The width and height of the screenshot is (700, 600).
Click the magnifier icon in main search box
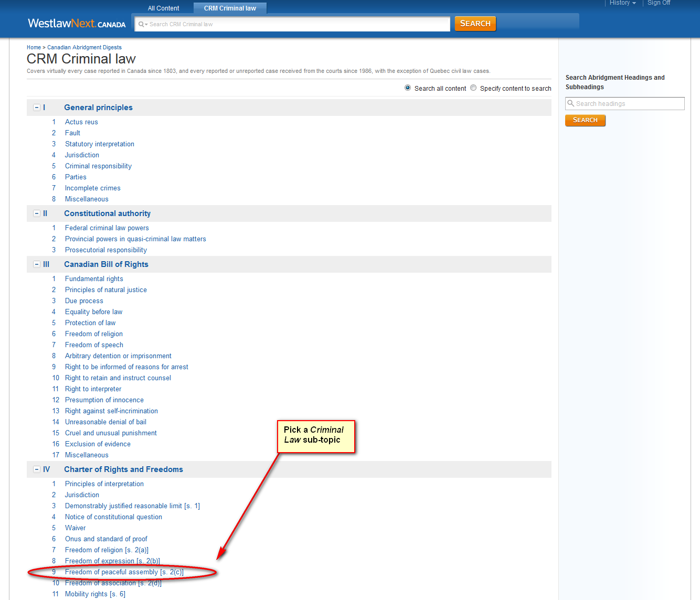tap(142, 24)
